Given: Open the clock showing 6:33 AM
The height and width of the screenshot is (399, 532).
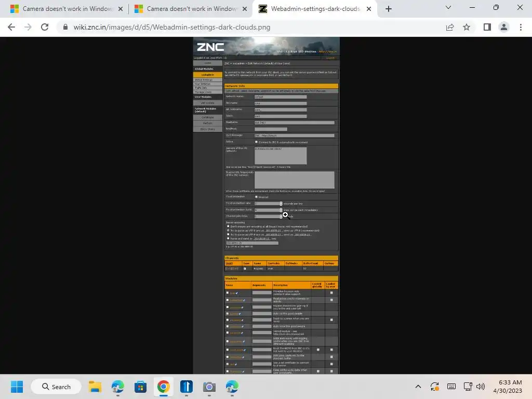Looking at the screenshot, I should pos(508,387).
